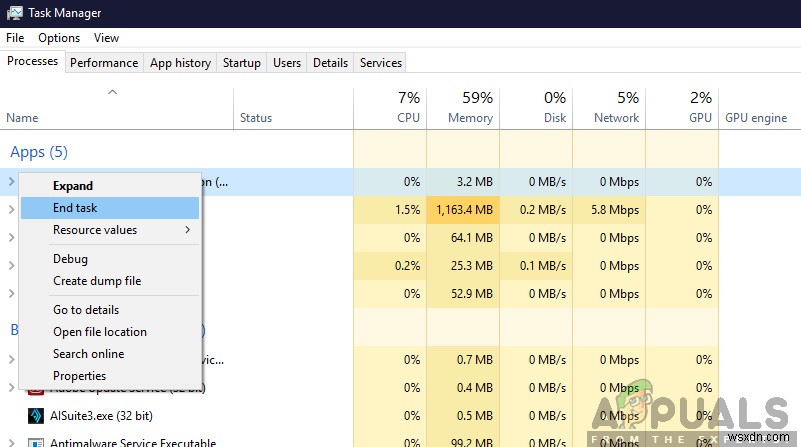The image size is (801, 447).
Task: Switch to the Startup tab
Action: click(x=242, y=63)
